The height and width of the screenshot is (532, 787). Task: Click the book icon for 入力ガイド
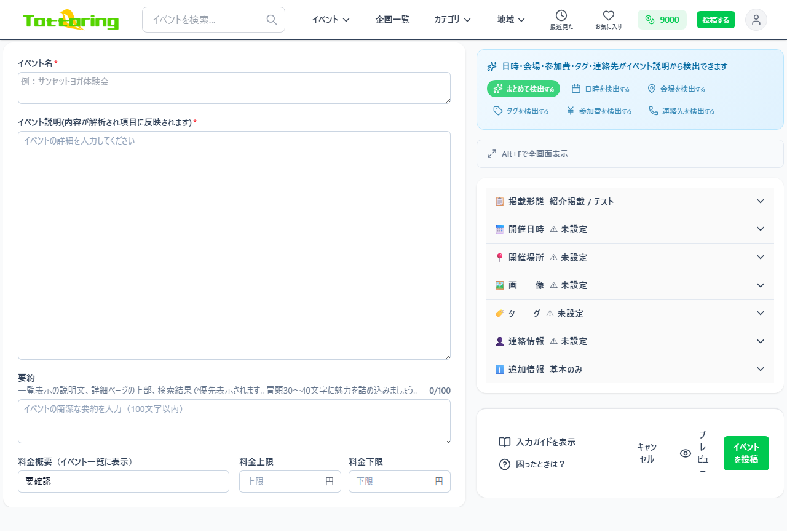(505, 442)
